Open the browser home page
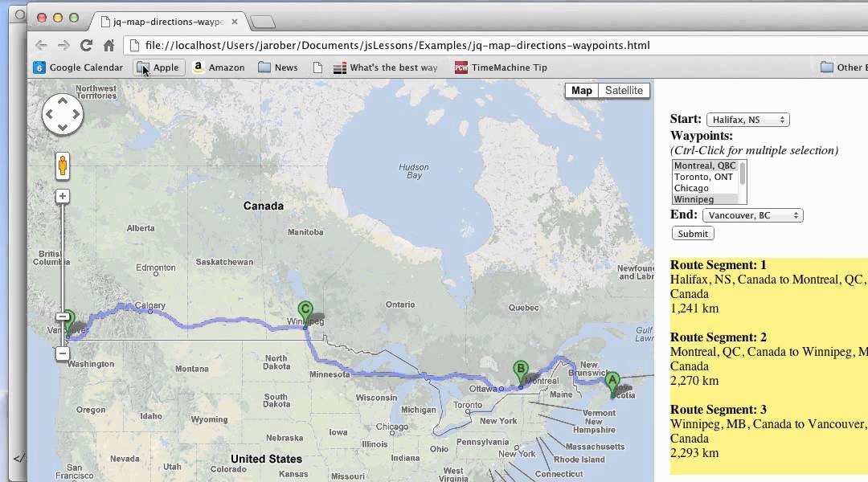 click(109, 45)
